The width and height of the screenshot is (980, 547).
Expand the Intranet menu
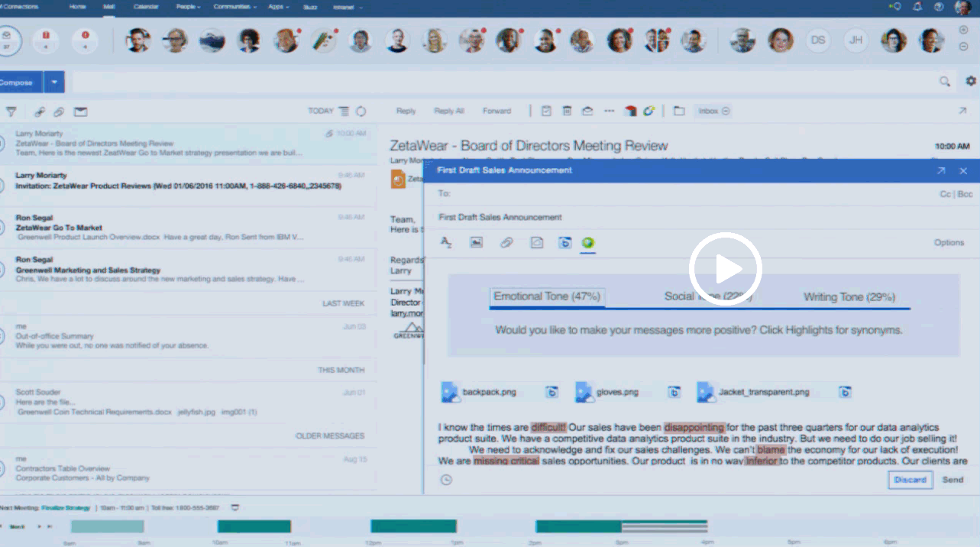tap(348, 7)
